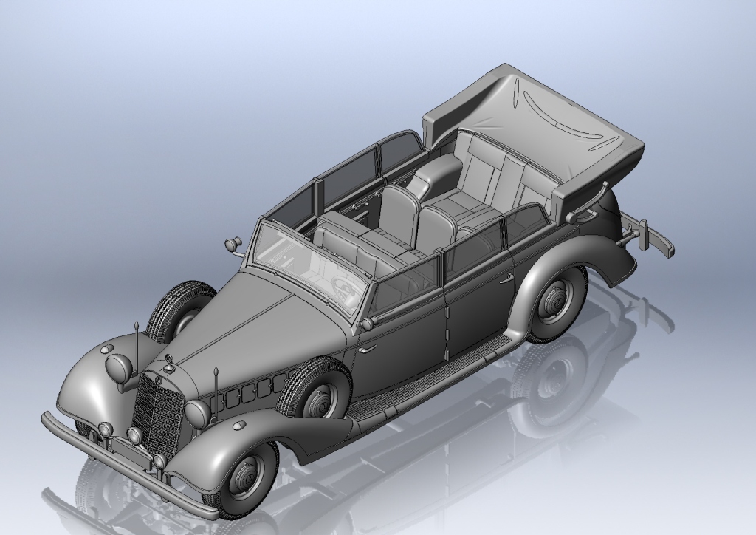Click the running board below the doors
The width and height of the screenshot is (756, 535).
click(x=436, y=377)
